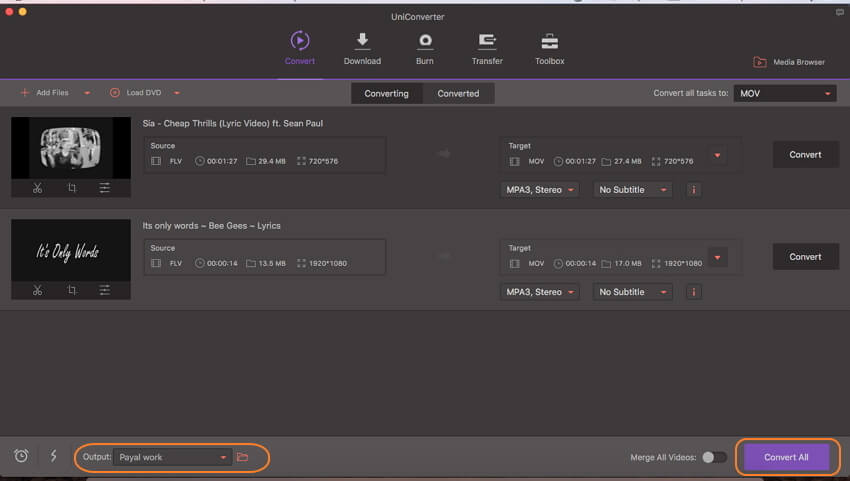The image size is (850, 481).
Task: Crop the Its only words video
Action: click(72, 290)
